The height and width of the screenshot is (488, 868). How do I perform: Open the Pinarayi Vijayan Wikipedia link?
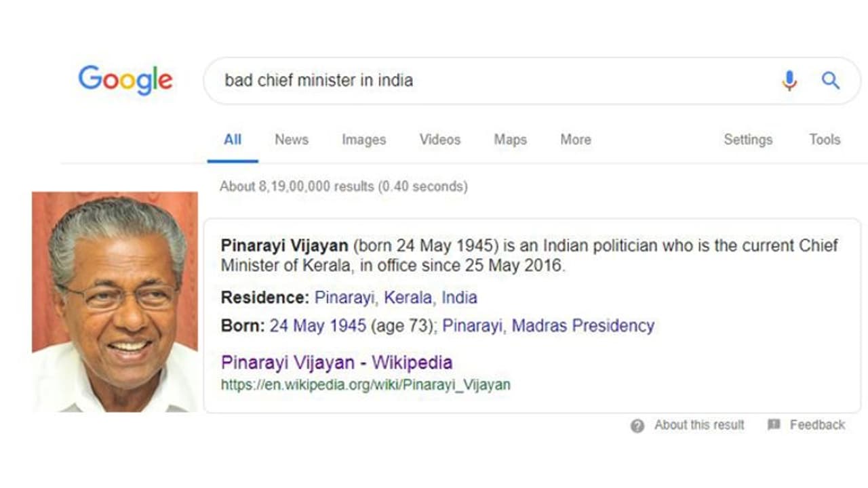337,362
